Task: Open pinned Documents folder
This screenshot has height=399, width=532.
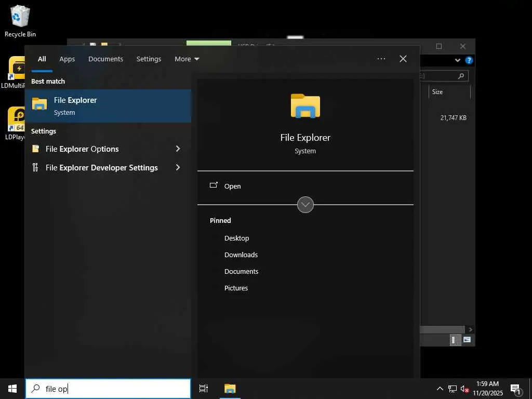Action: (x=241, y=271)
